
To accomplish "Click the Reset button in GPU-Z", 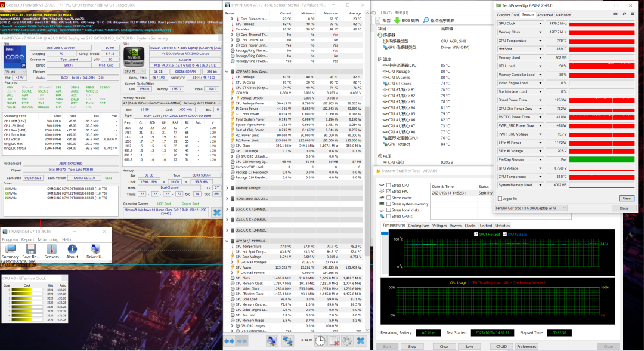I will tap(626, 198).
